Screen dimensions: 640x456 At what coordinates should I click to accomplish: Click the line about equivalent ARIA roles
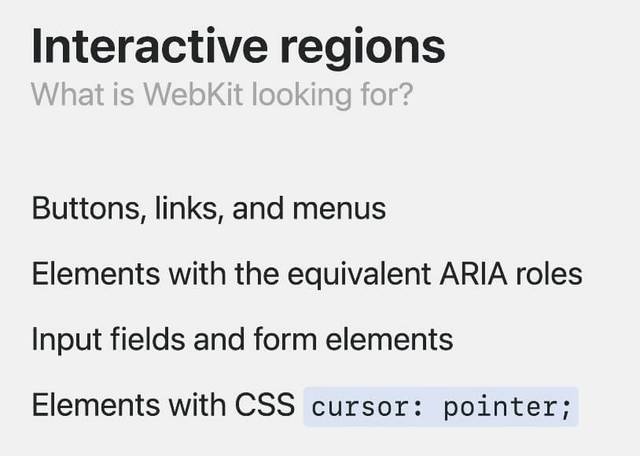click(306, 274)
